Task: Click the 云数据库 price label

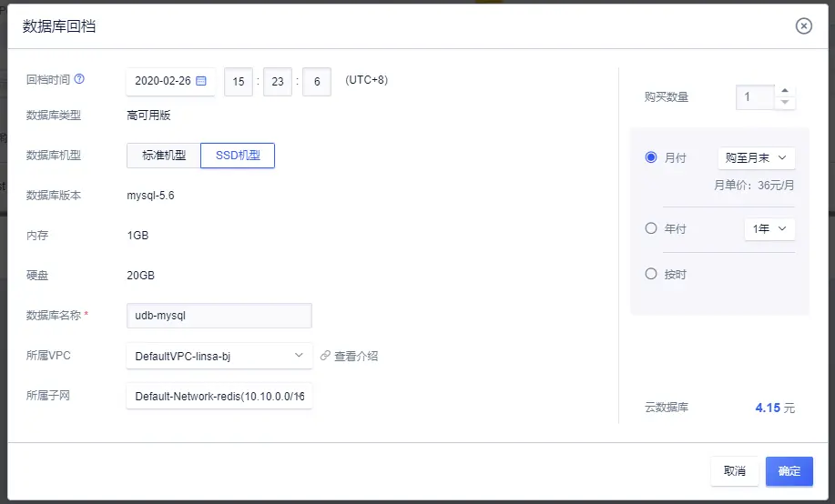Action: (x=667, y=408)
